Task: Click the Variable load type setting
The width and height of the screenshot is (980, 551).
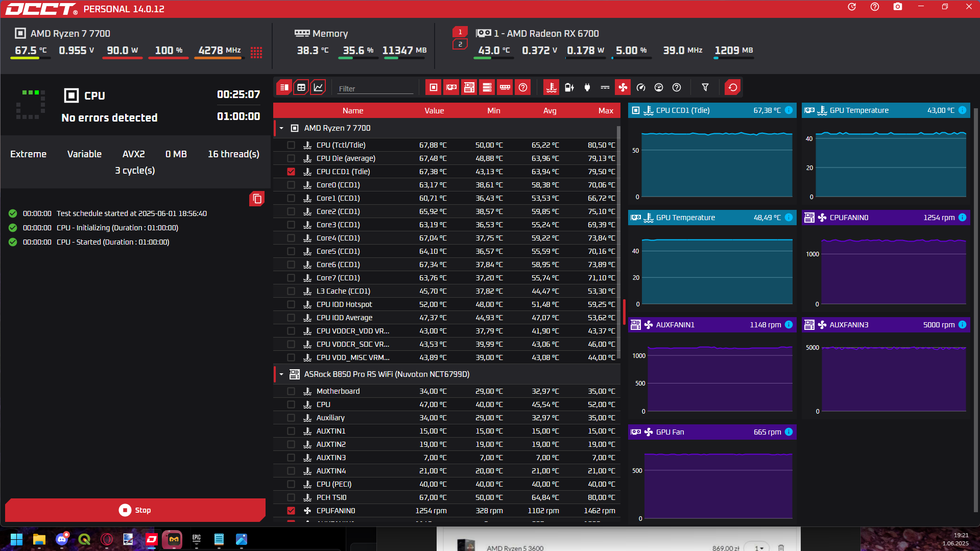Action: pos(84,154)
